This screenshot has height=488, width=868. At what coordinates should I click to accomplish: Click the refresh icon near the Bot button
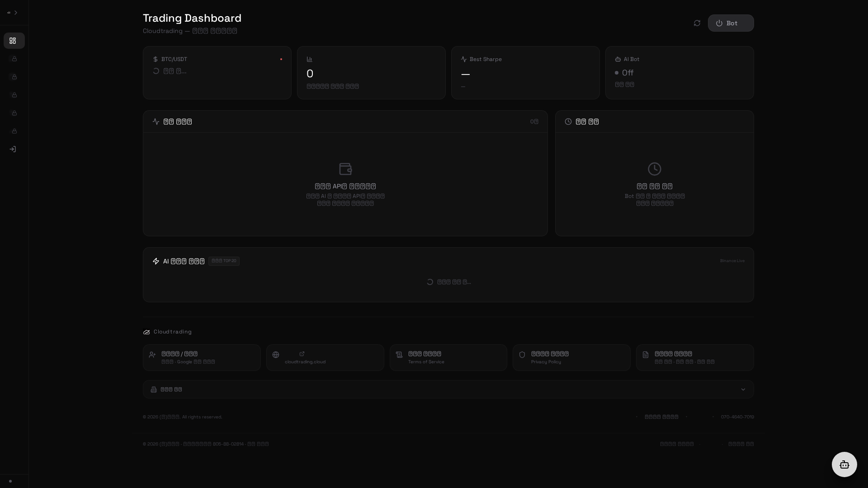(697, 23)
